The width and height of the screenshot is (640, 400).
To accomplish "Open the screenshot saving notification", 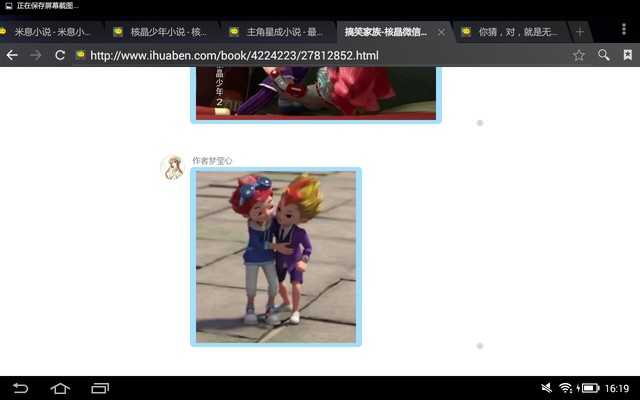I will click(x=41, y=6).
